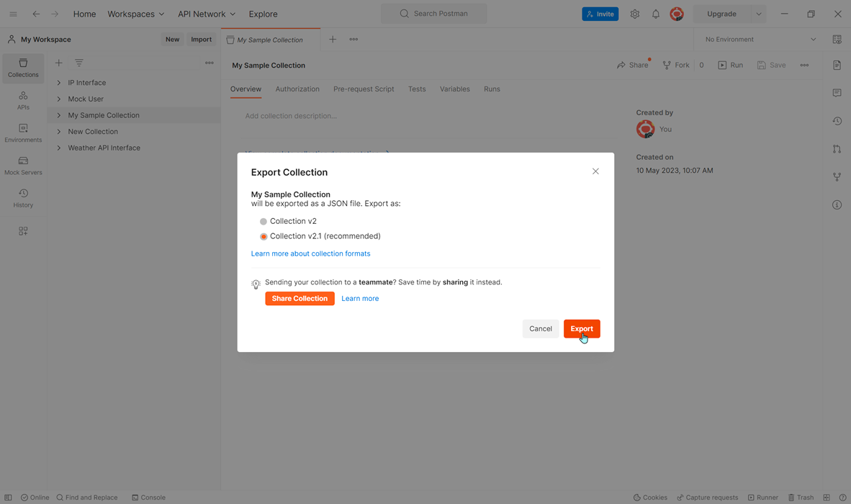Switch to Pre-request Script tab
The image size is (851, 504).
pos(364,89)
